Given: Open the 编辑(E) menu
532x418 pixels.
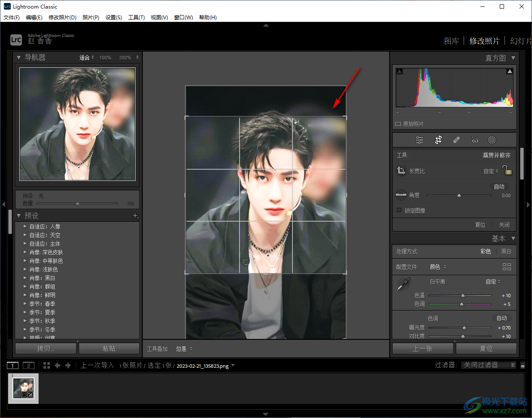Looking at the screenshot, I should 34,18.
